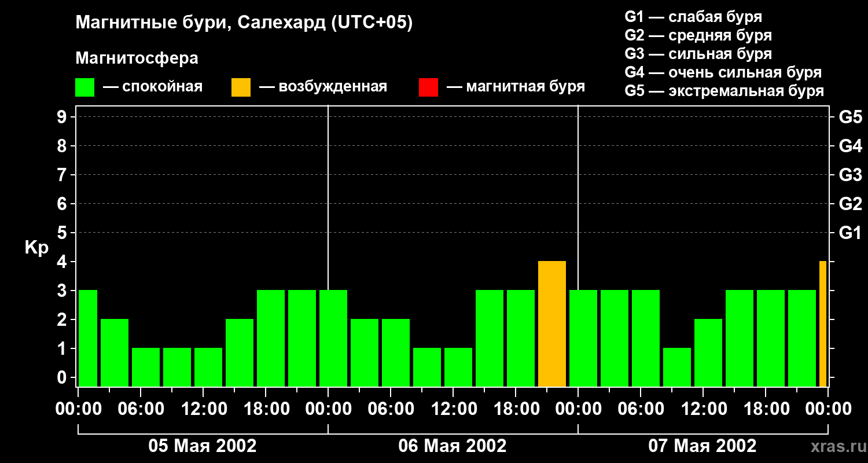This screenshot has width=868, height=463.
Task: Click the Kp 2 bar spanning 14:00–17:00 on 05 May
Action: tap(240, 353)
